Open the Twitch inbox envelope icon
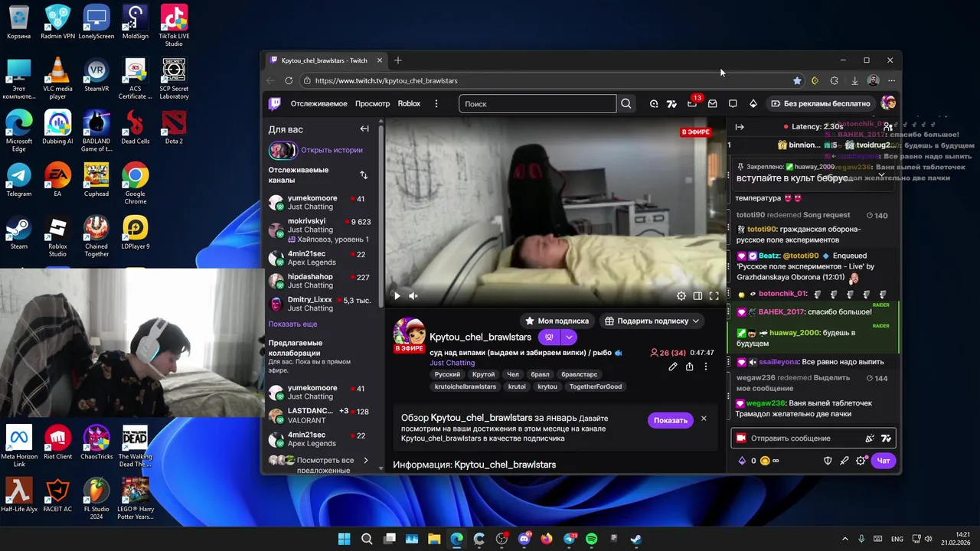The width and height of the screenshot is (980, 551). coord(712,103)
